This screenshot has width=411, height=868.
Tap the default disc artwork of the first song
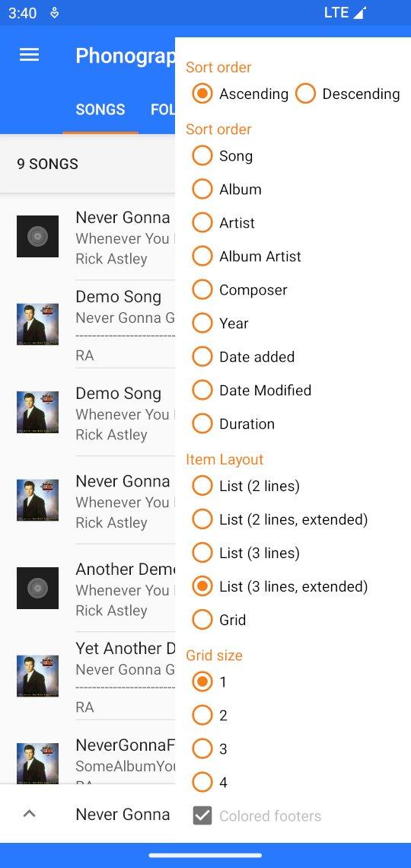pos(37,236)
